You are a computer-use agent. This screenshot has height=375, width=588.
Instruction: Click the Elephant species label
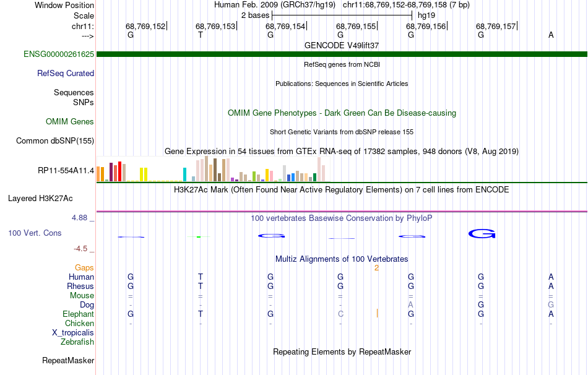click(x=79, y=314)
